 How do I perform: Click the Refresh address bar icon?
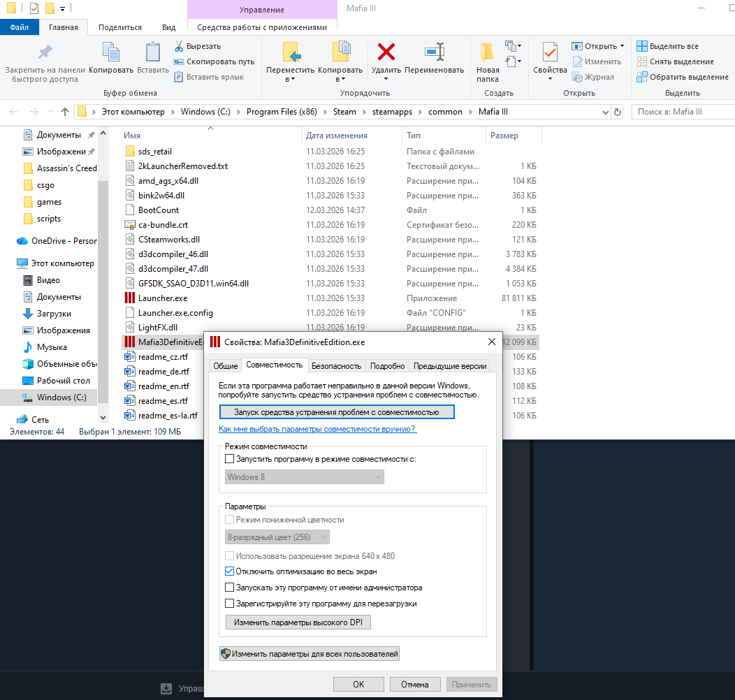pos(618,112)
